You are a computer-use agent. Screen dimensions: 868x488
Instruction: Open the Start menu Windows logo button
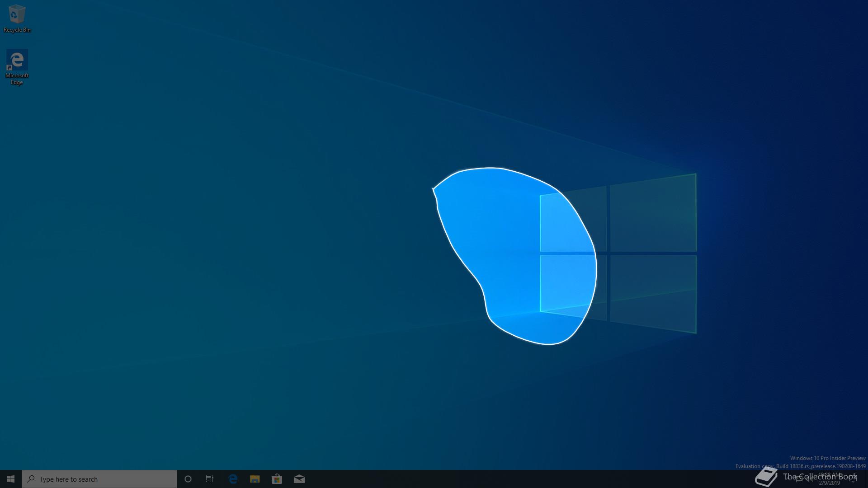pos(11,479)
